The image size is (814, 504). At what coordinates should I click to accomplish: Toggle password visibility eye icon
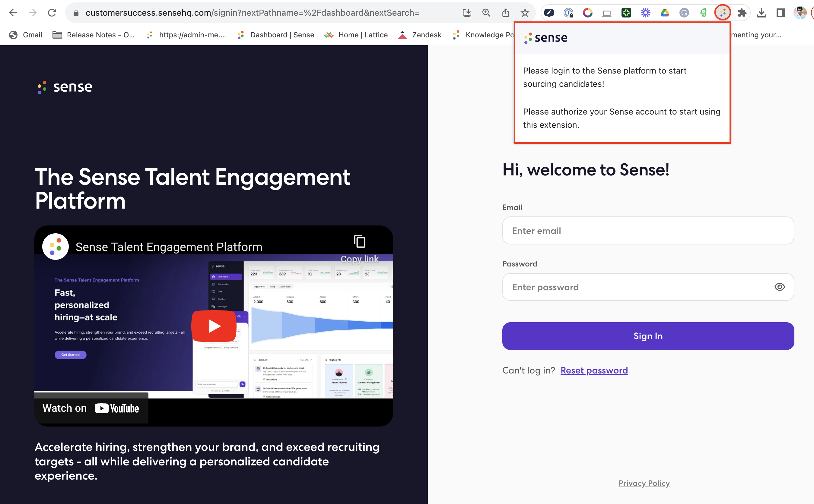pyautogui.click(x=779, y=287)
